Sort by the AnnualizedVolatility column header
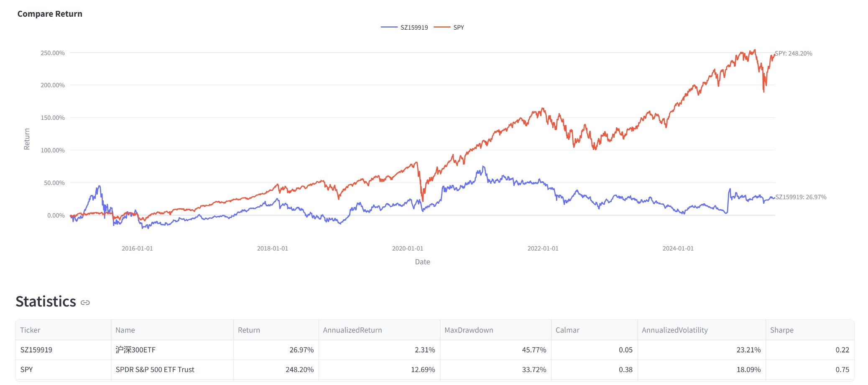This screenshot has width=868, height=385. click(x=674, y=330)
